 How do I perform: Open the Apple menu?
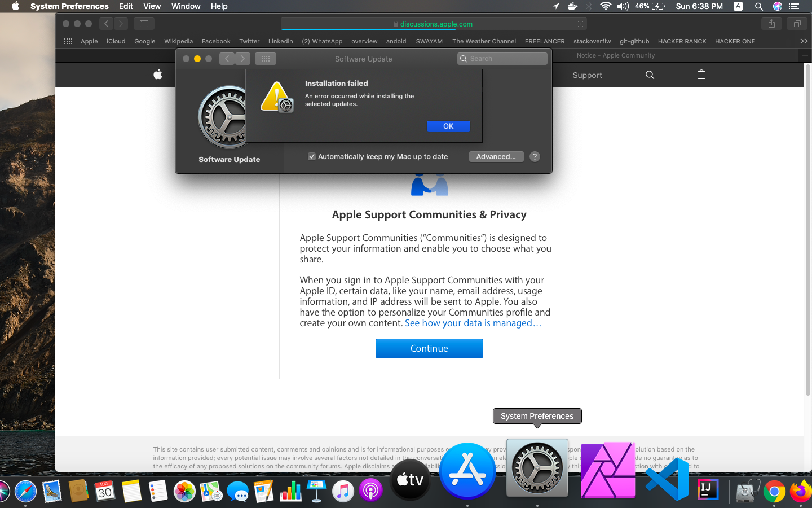tap(15, 6)
